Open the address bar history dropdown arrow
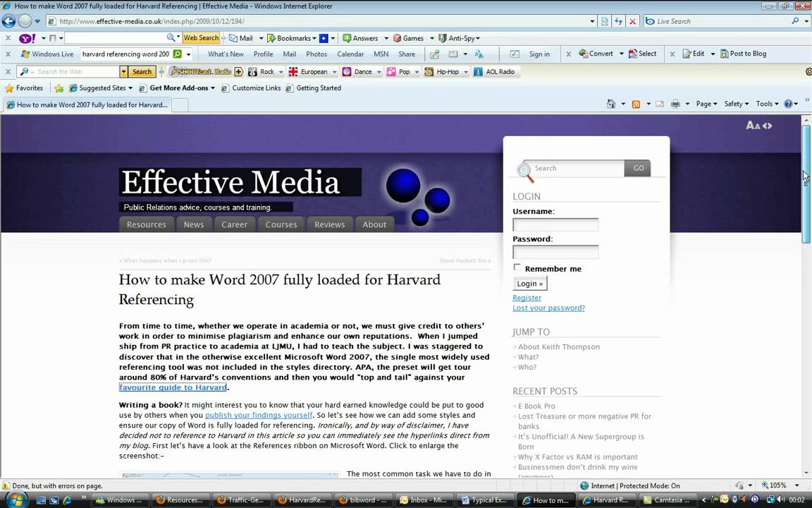812x508 pixels. tap(592, 21)
